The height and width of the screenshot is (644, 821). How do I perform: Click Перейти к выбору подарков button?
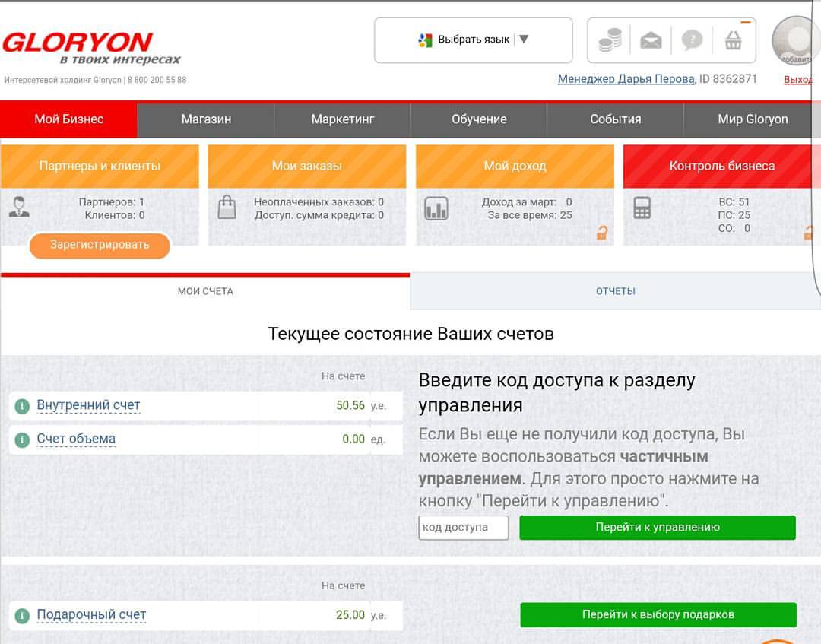(x=658, y=614)
